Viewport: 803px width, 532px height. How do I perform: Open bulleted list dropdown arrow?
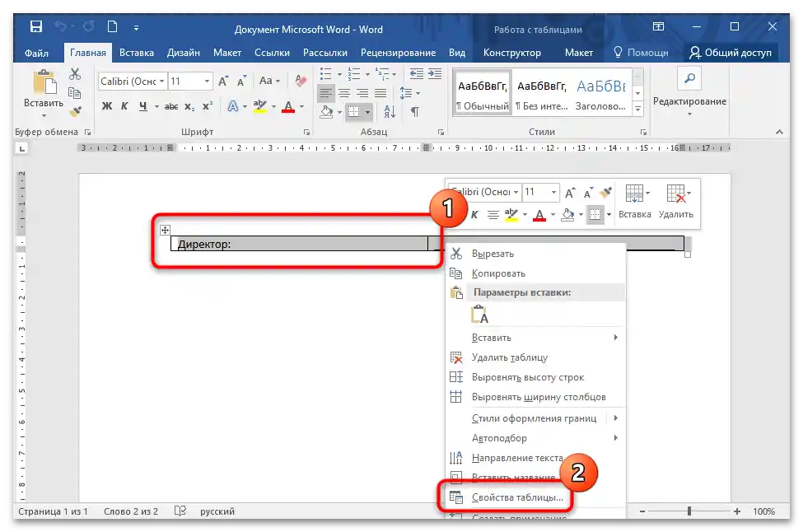coord(339,74)
